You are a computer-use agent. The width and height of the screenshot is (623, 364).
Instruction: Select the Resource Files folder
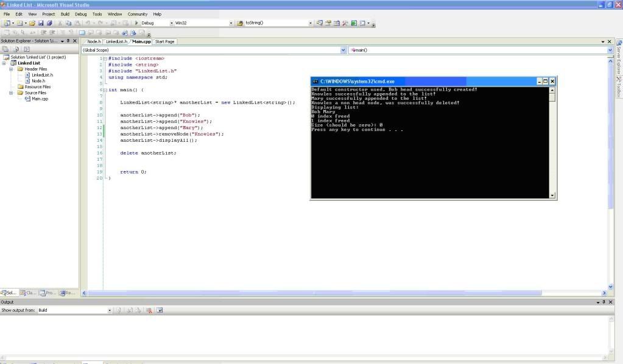point(37,87)
